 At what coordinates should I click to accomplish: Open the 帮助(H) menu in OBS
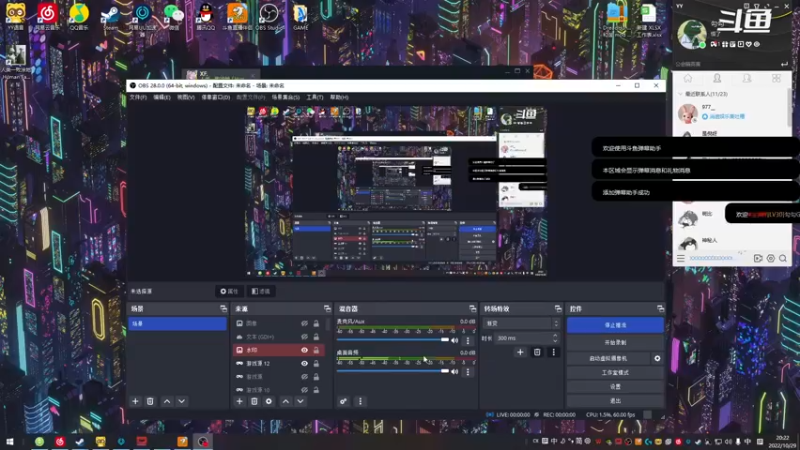(339, 97)
